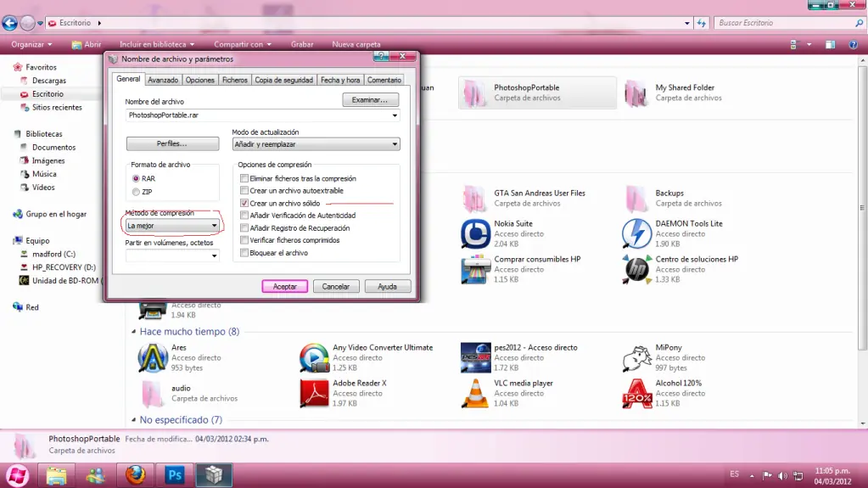Click the Aceptar button
Viewport: 868px width, 488px height.
click(x=285, y=287)
